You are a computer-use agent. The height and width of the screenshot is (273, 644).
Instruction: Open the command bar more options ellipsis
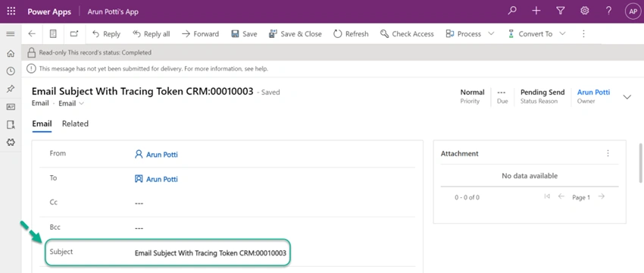(583, 33)
